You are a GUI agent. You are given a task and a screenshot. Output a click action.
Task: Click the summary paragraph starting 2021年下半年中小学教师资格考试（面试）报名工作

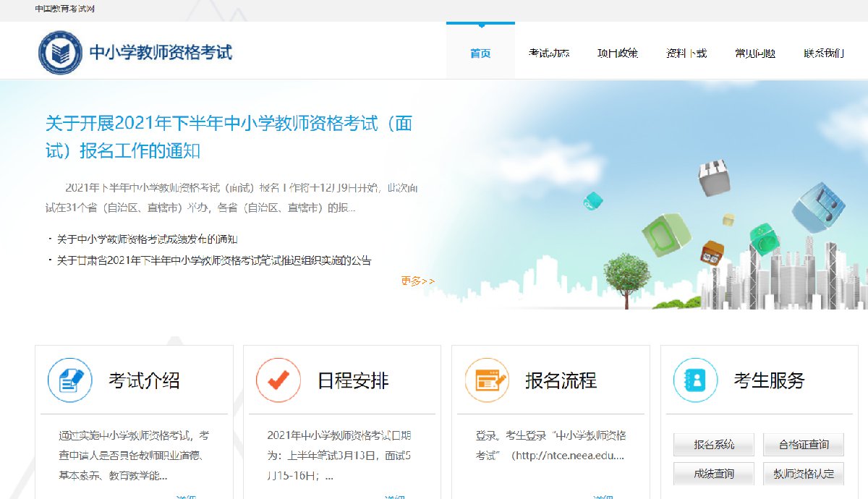(x=231, y=198)
